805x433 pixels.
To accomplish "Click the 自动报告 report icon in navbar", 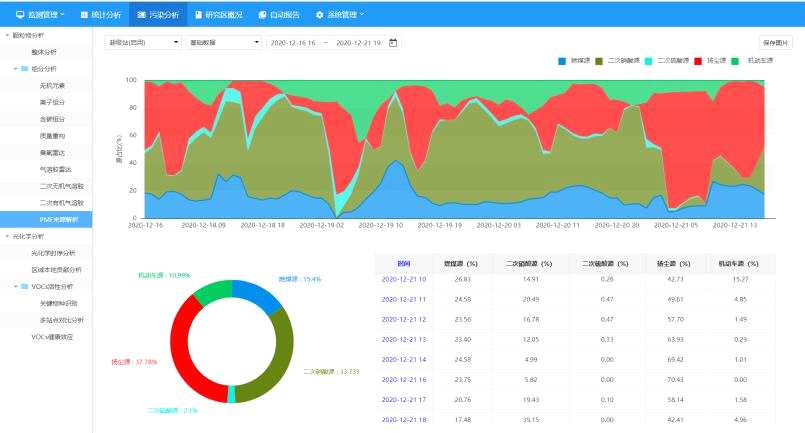I will pos(262,15).
